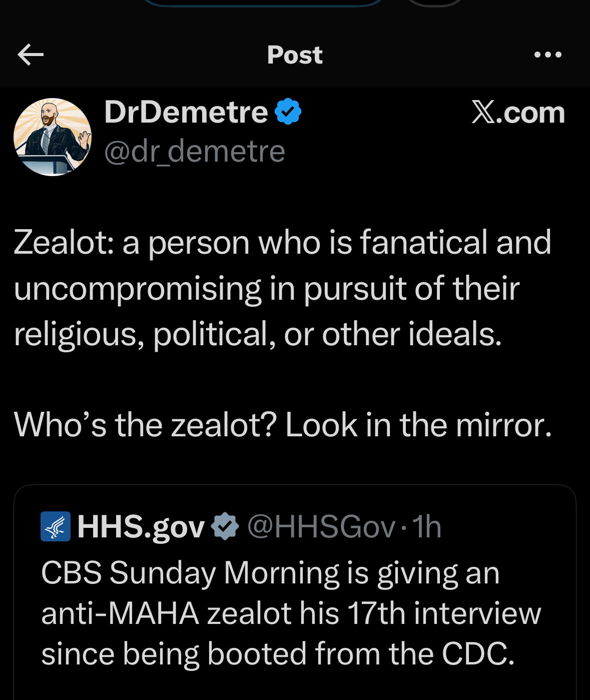Tap the Post header title
This screenshot has width=590, height=700.
click(x=295, y=55)
